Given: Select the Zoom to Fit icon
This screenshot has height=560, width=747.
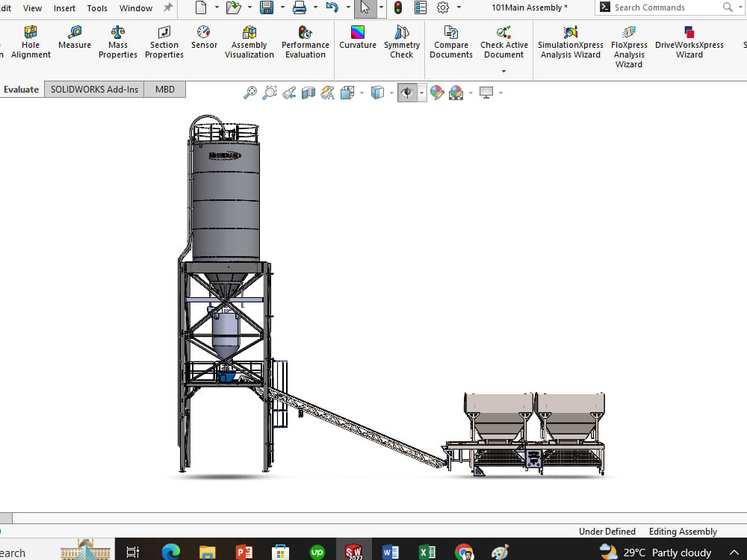Looking at the screenshot, I should click(x=250, y=93).
